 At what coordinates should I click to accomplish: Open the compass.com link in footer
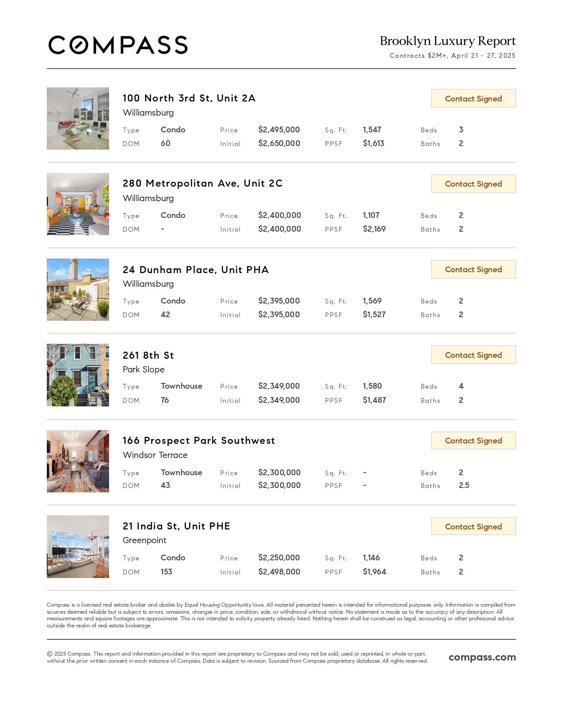pyautogui.click(x=482, y=657)
